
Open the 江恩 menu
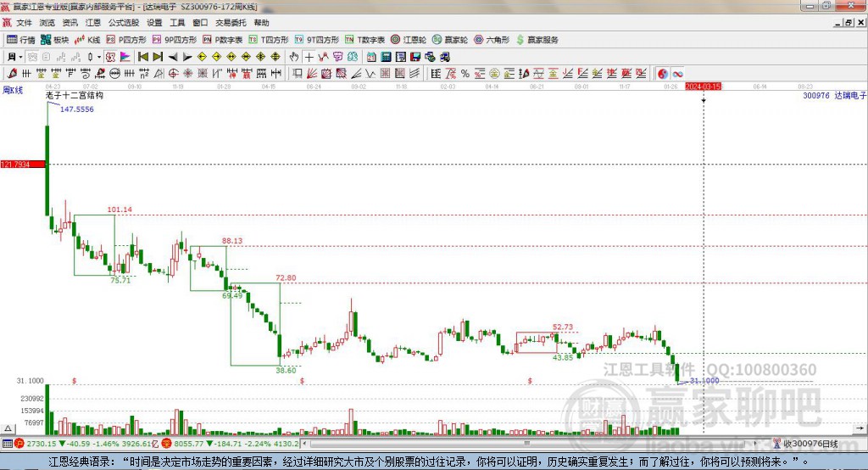click(93, 23)
